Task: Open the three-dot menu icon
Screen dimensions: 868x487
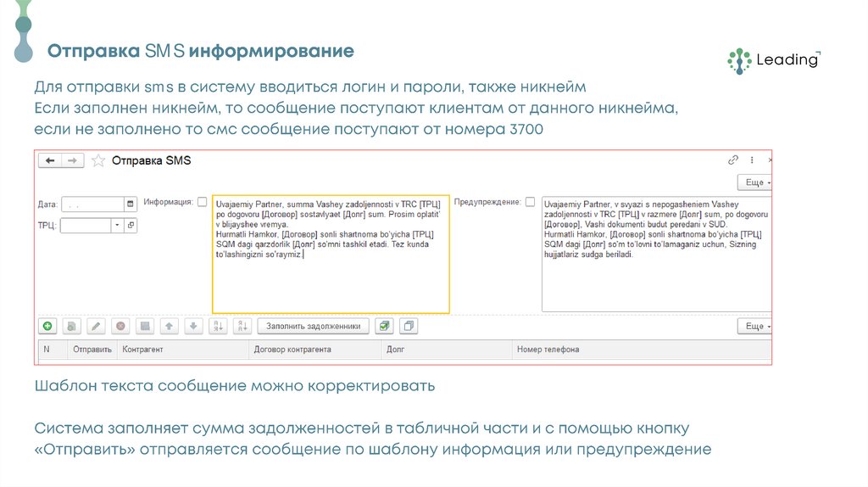Action: pyautogui.click(x=752, y=160)
